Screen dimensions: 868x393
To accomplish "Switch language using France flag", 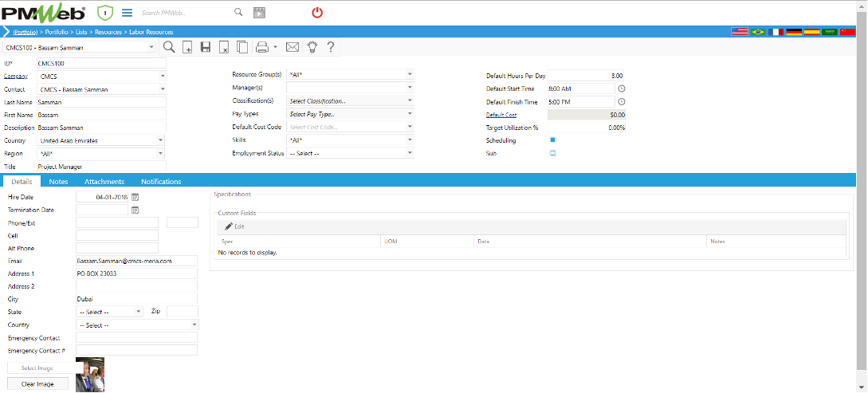I will pos(776,32).
